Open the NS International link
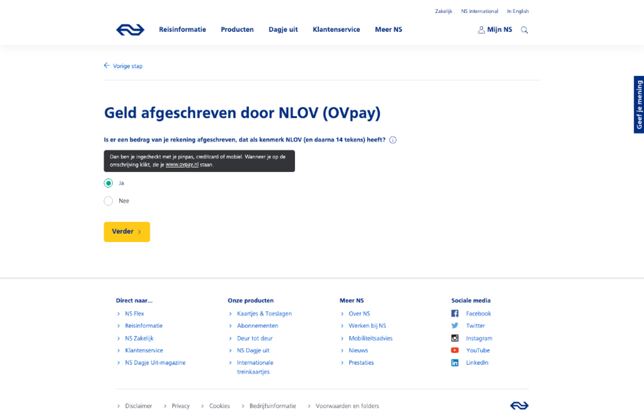The height and width of the screenshot is (419, 644). pyautogui.click(x=479, y=11)
